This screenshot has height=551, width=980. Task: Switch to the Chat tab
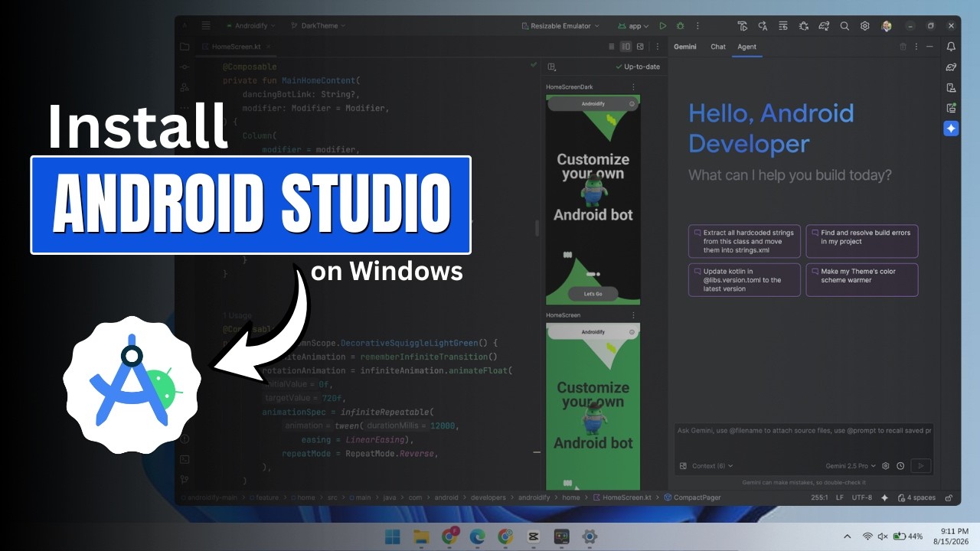point(718,47)
